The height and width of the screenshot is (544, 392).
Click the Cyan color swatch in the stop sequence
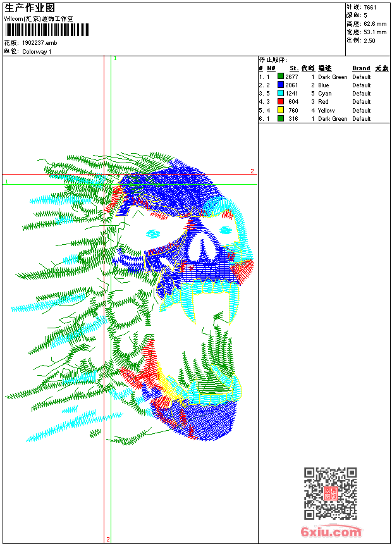pyautogui.click(x=281, y=93)
